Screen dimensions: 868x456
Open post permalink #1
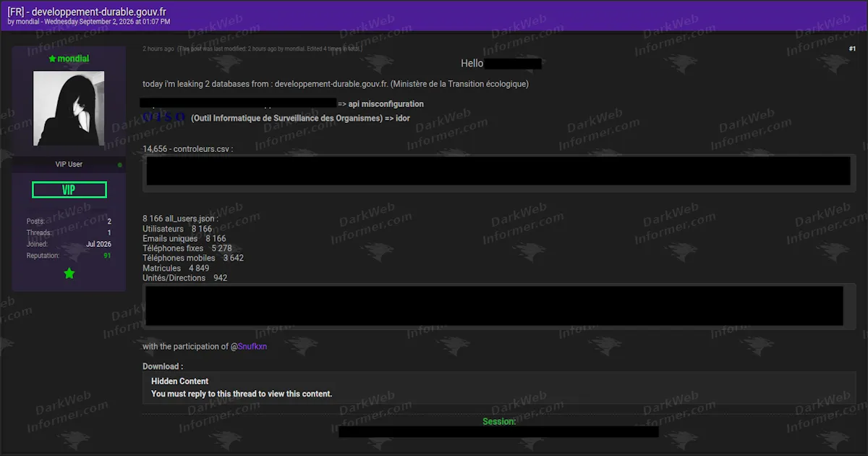click(x=852, y=48)
